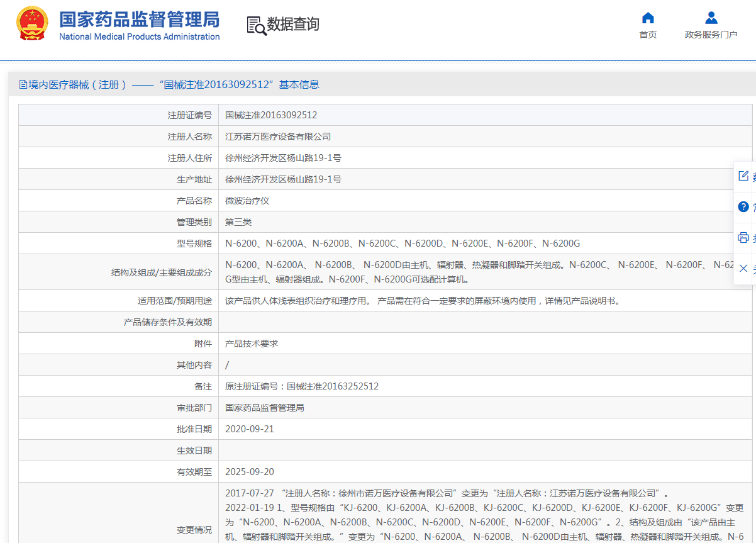756x543 pixels.
Task: Open the 首页 home icon
Action: (x=648, y=18)
